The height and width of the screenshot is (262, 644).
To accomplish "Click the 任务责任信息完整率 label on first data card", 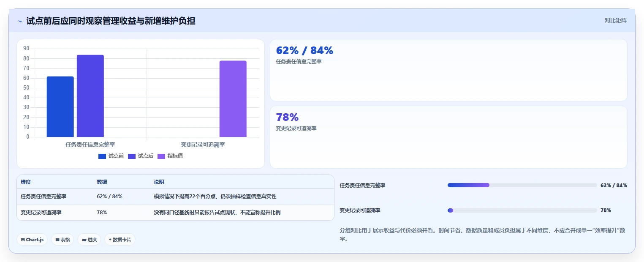I will point(299,62).
